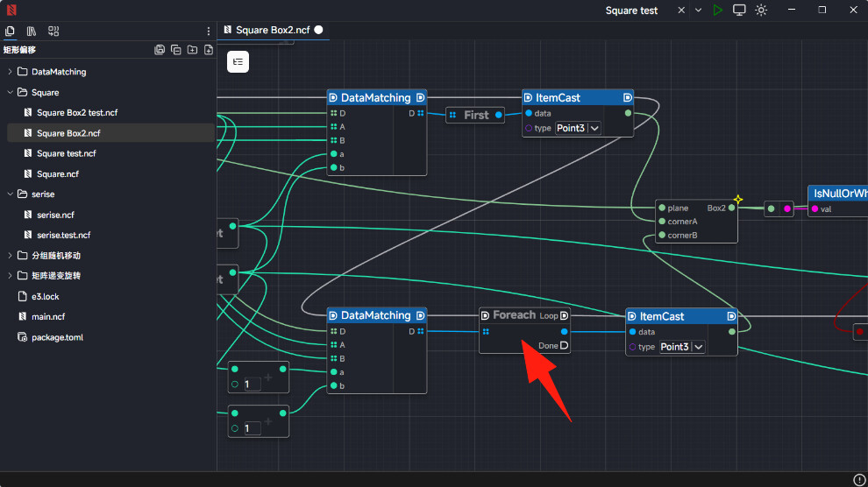
Task: Open package.toml in the file tree
Action: click(x=57, y=337)
